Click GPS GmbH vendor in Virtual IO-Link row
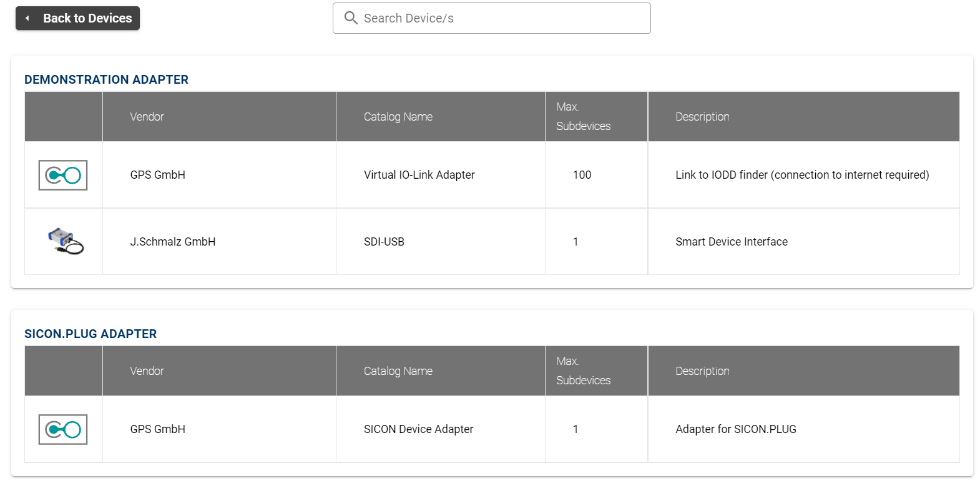This screenshot has height=483, width=980. pos(157,175)
